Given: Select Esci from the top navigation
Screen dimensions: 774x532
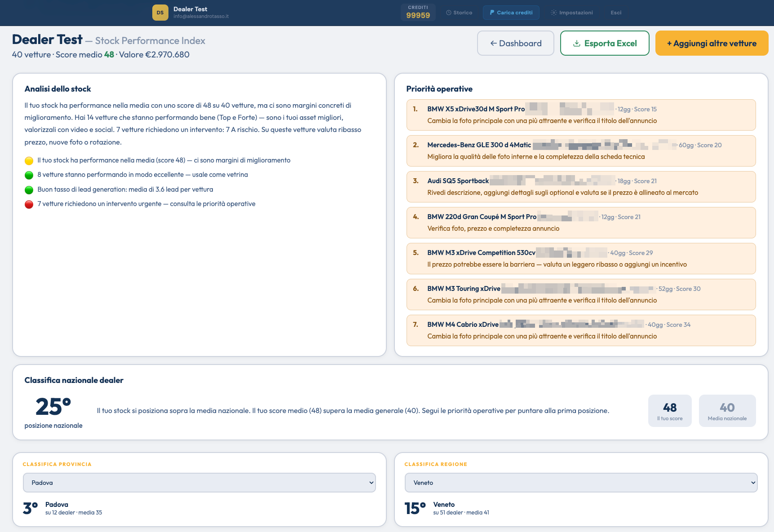Looking at the screenshot, I should click(x=615, y=13).
